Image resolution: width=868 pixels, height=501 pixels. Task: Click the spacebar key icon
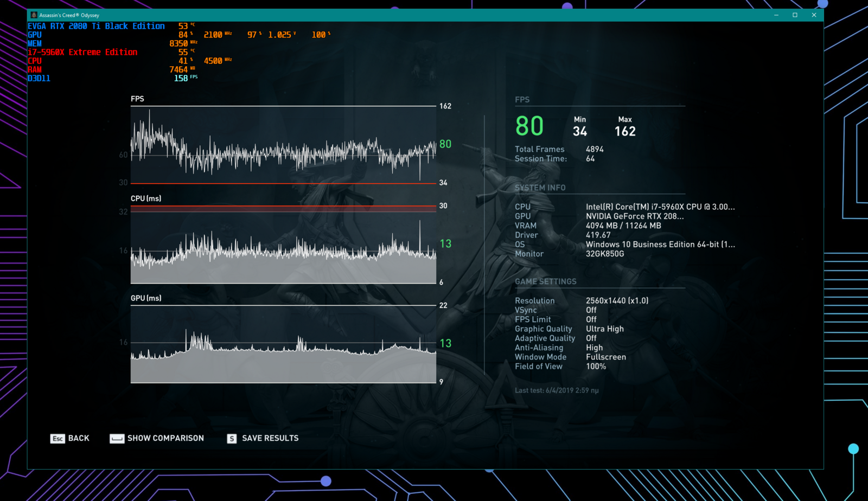(117, 439)
